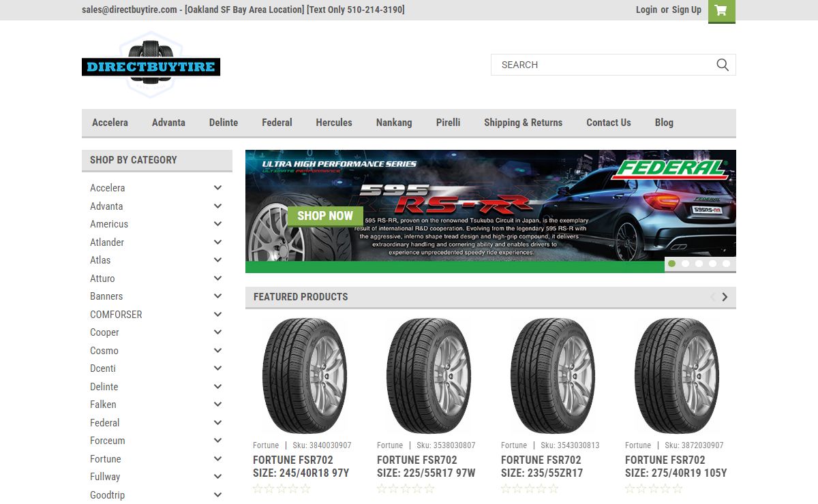Screen dimensions: 818x504
Task: Open tire image for 225/55R17 97W
Action: tap(428, 376)
